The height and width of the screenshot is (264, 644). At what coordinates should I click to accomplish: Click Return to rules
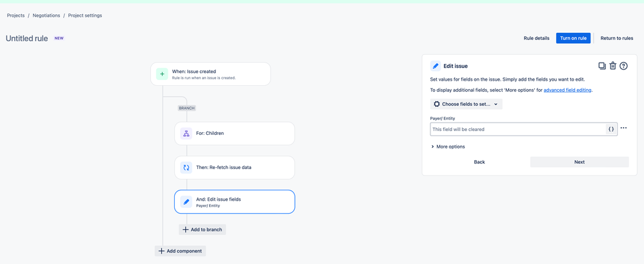[x=617, y=38]
